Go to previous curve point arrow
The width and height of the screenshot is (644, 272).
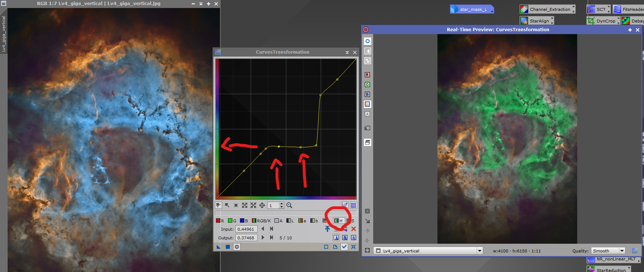click(263, 229)
